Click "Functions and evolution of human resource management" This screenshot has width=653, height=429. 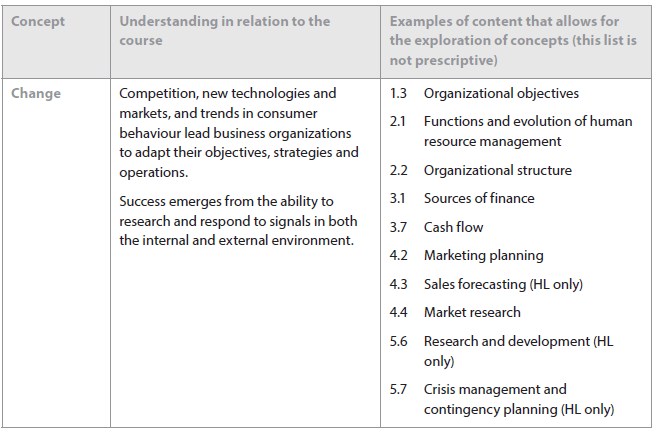click(x=527, y=132)
